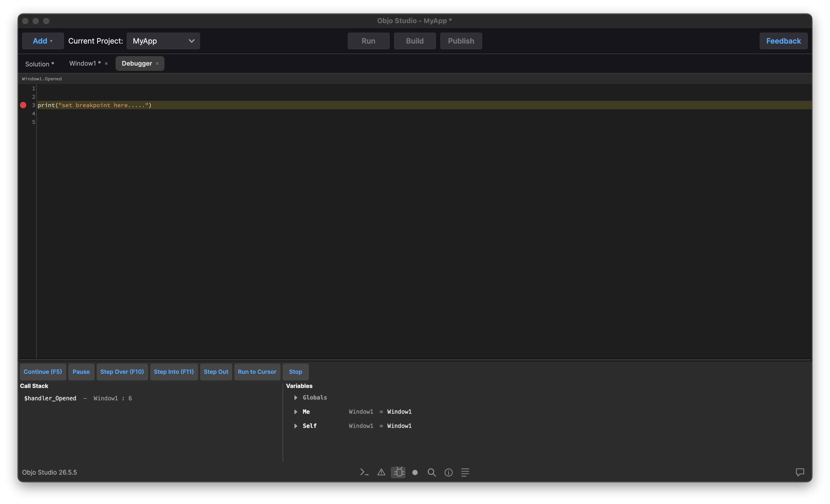Open the Add dropdown menu
Screen dimensions: 830x504
(x=43, y=41)
